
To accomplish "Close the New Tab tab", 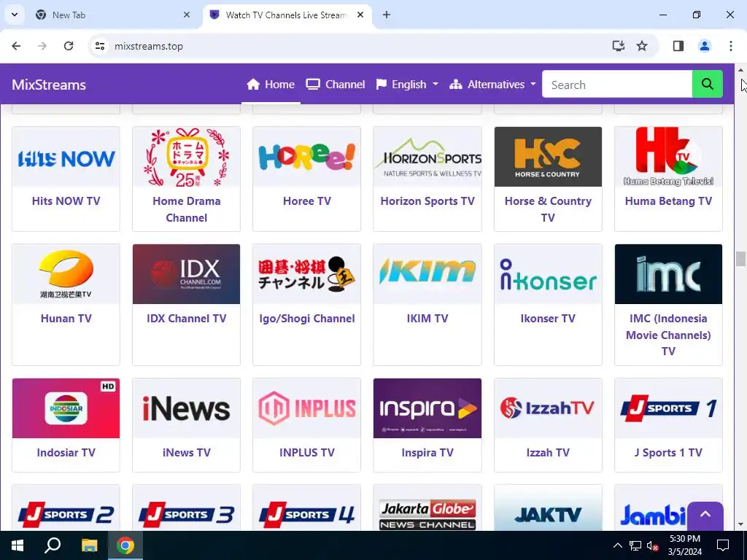I will tap(187, 15).
